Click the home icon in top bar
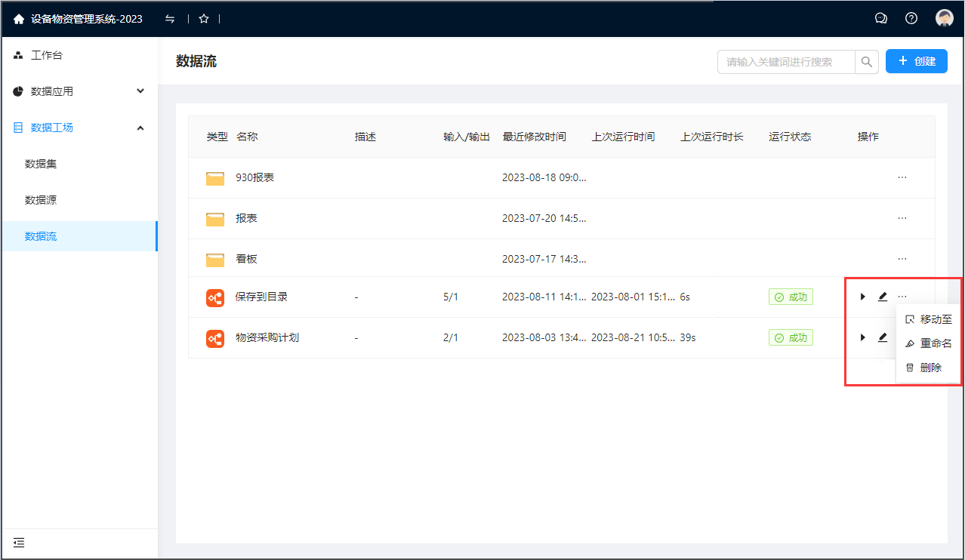The width and height of the screenshot is (965, 560). 19,19
